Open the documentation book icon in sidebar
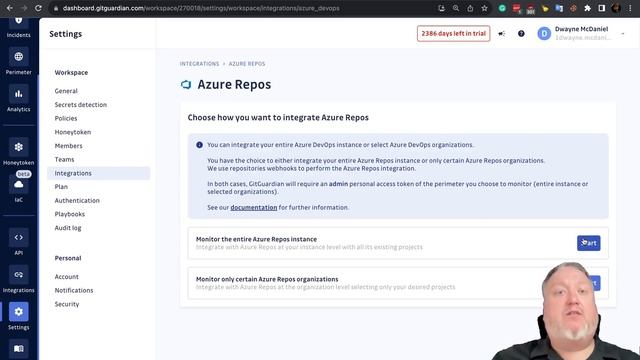This screenshot has height=360, width=640. (18, 349)
